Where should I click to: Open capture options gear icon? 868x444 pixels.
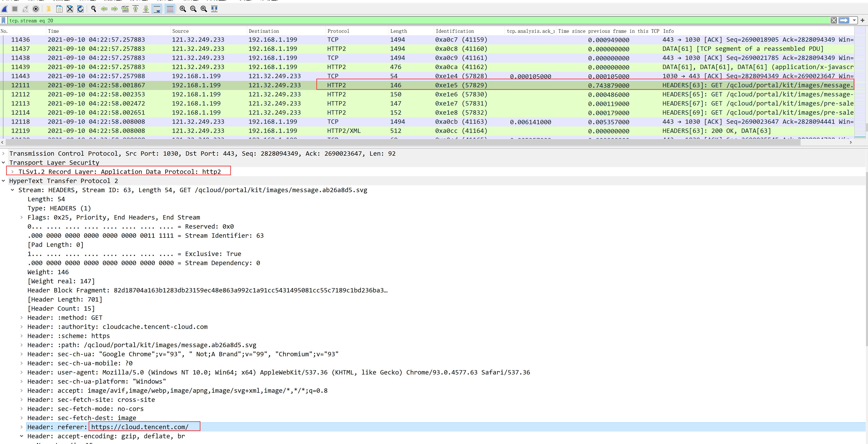tap(36, 9)
